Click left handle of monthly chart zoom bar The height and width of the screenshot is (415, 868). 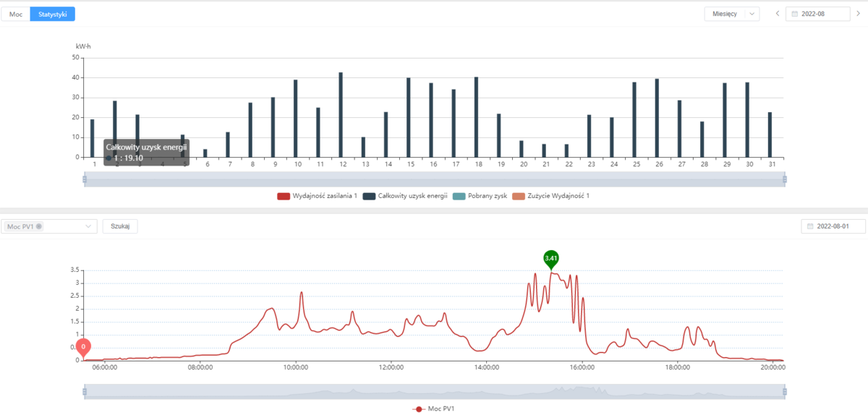pos(85,179)
